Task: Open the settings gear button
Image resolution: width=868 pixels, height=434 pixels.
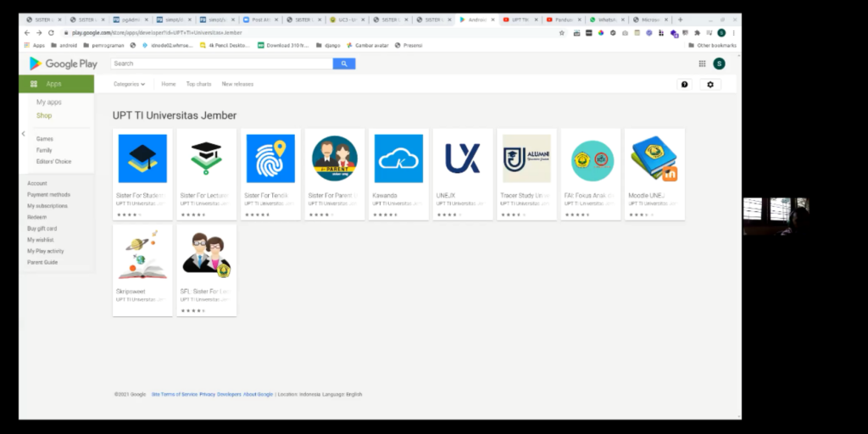Action: 710,85
